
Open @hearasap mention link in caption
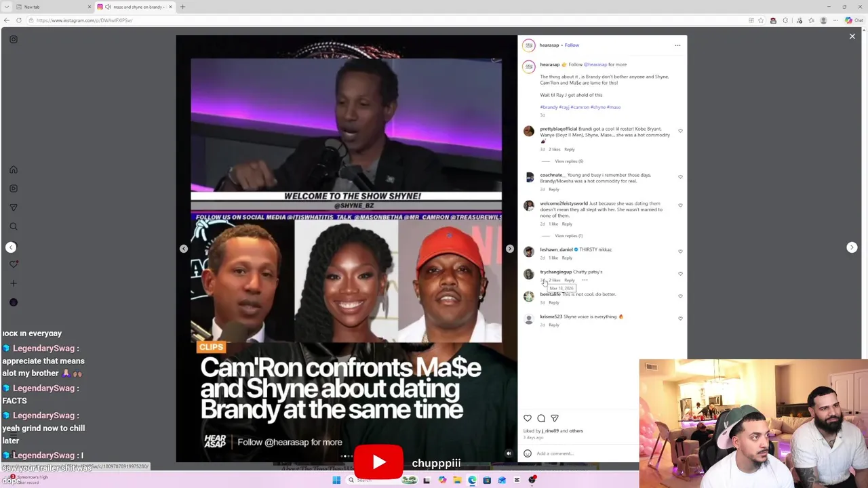(x=595, y=64)
